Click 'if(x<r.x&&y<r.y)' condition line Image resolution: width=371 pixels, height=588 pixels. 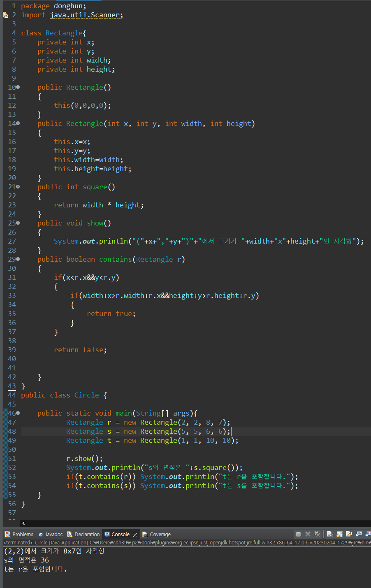[86, 277]
